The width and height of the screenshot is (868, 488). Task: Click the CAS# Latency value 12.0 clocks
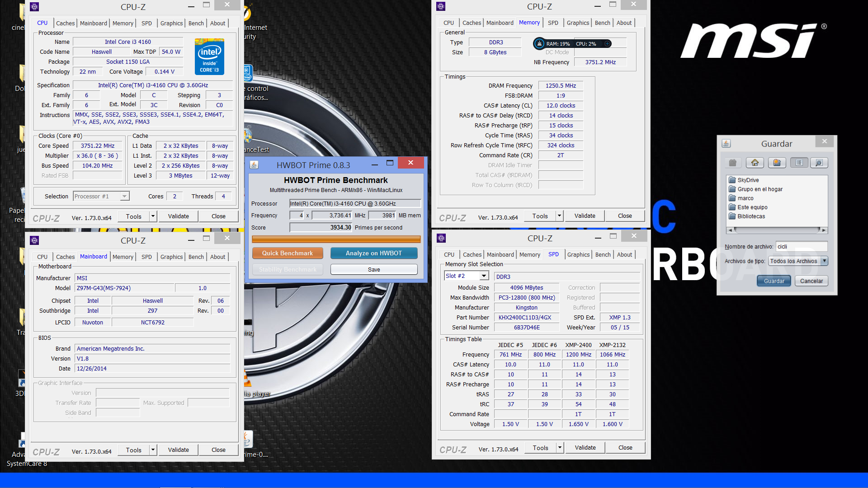[561, 105]
